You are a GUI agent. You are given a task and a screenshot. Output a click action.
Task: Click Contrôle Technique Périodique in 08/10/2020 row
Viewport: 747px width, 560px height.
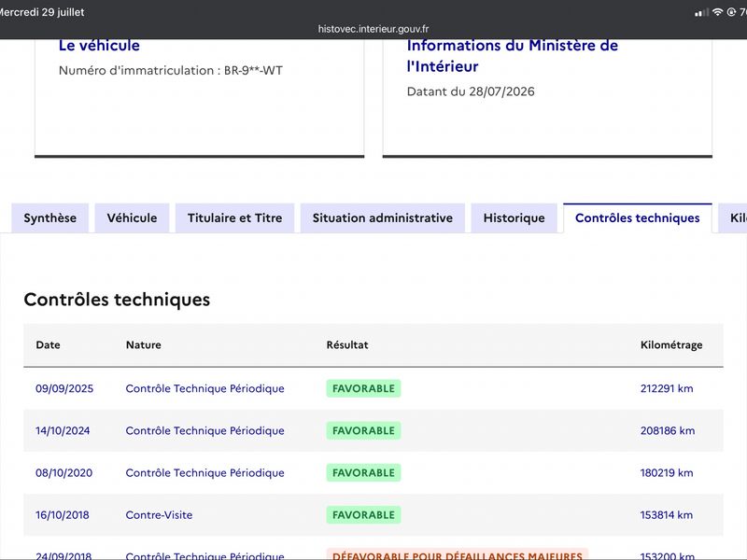click(x=204, y=473)
